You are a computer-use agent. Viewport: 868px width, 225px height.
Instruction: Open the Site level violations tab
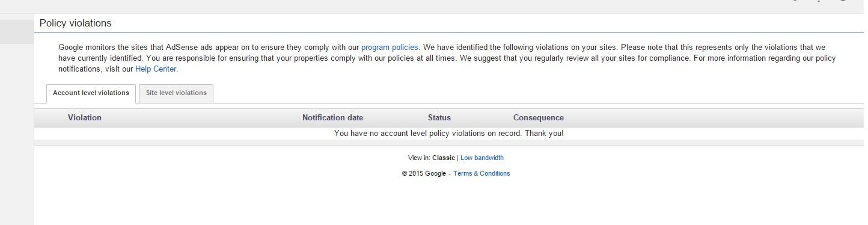[x=176, y=93]
